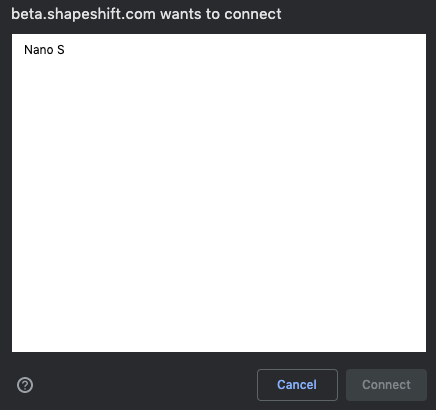Screen dimensions: 436x410
Task: Click the greyed-out Connect button
Action: click(x=386, y=385)
